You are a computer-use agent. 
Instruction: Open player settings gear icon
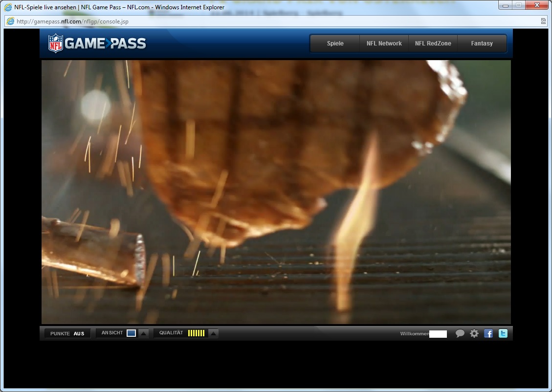click(x=474, y=333)
